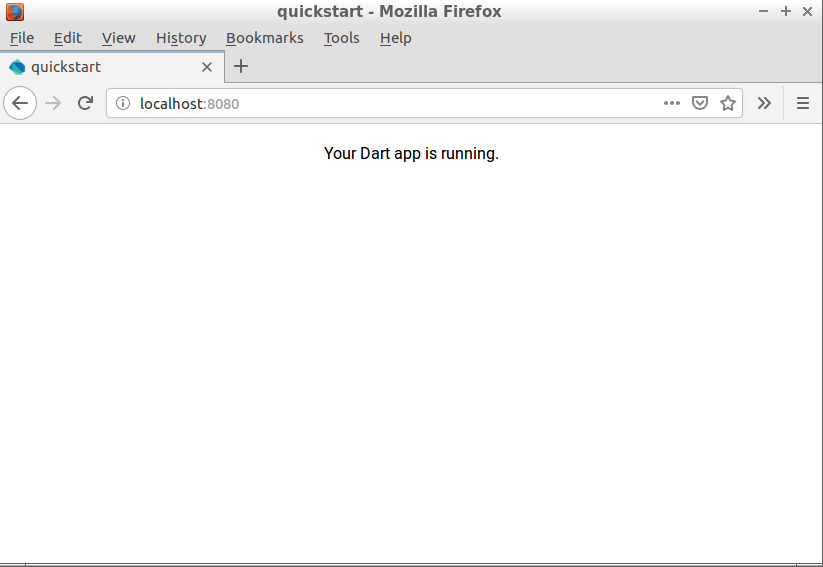Open the Firefox hamburger menu

coord(803,103)
